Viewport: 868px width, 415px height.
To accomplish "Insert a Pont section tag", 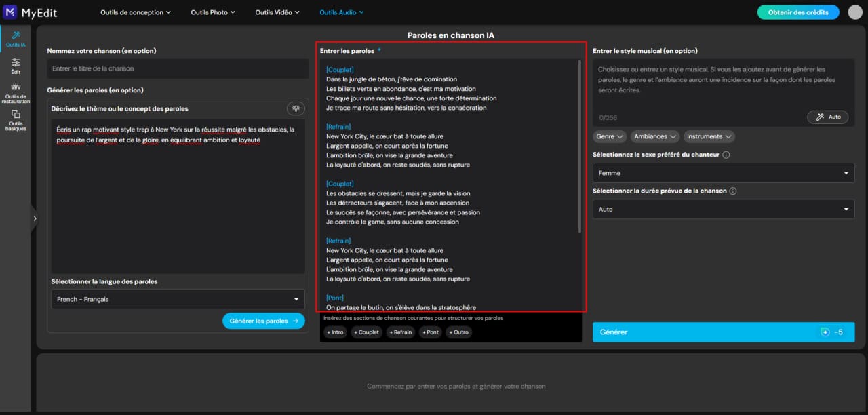I will tap(431, 332).
